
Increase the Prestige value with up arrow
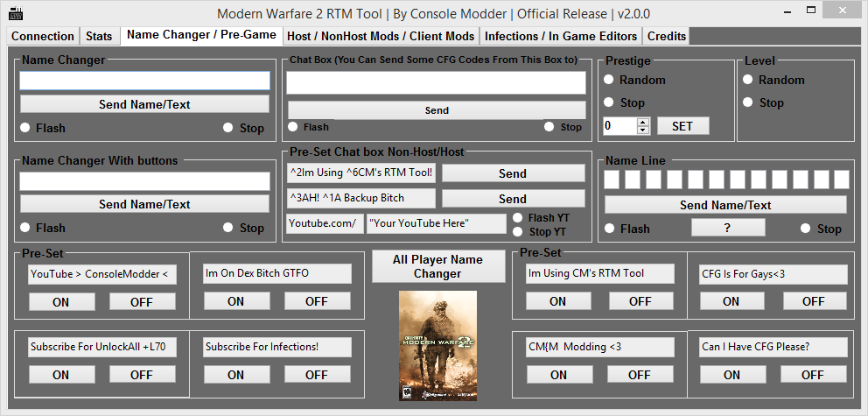tap(644, 122)
